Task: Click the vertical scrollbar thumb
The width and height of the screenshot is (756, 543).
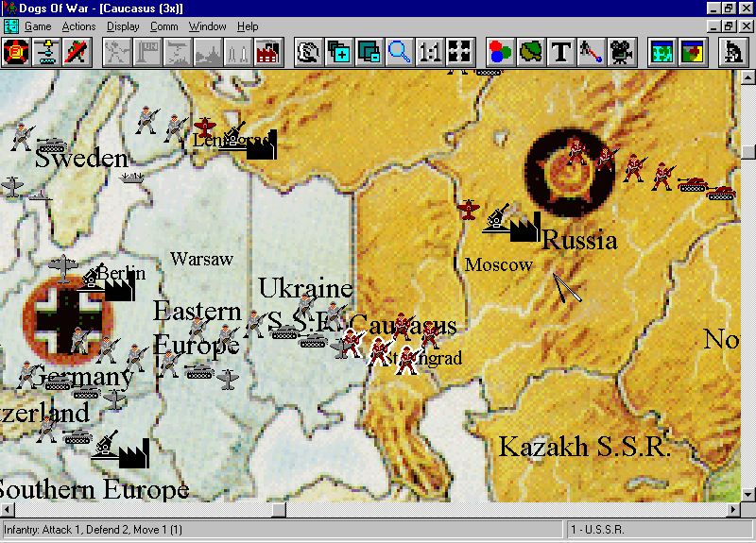Action: tap(747, 151)
